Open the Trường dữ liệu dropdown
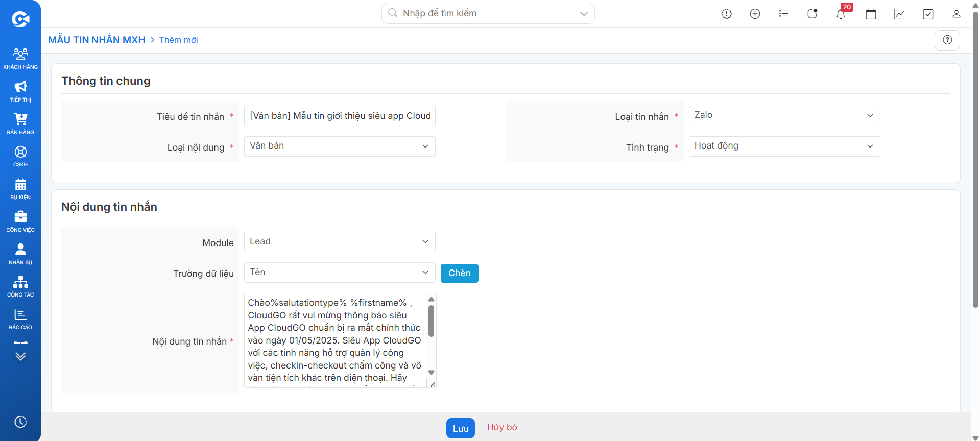The image size is (980, 441). click(x=340, y=273)
